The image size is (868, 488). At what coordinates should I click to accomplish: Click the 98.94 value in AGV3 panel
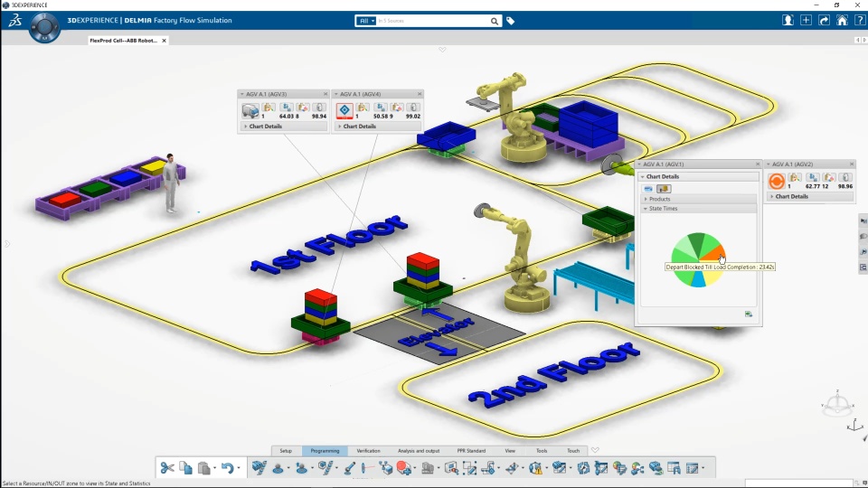pos(319,117)
